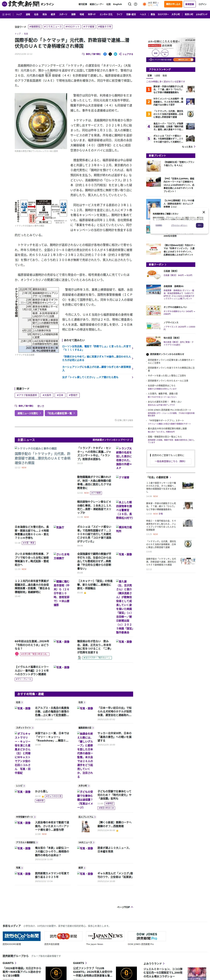This screenshot has height=980, width=210.
Task: Open the 読売中高生新聞 logo
Action: point(63,936)
